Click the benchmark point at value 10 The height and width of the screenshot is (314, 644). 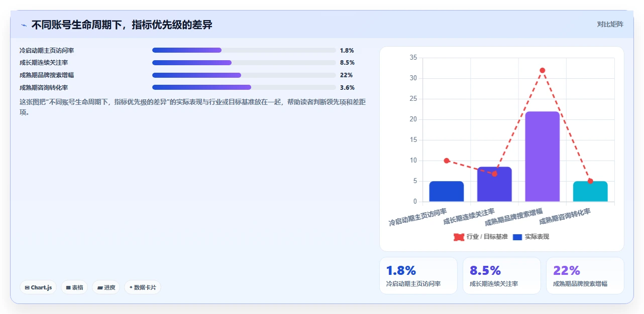(x=447, y=161)
